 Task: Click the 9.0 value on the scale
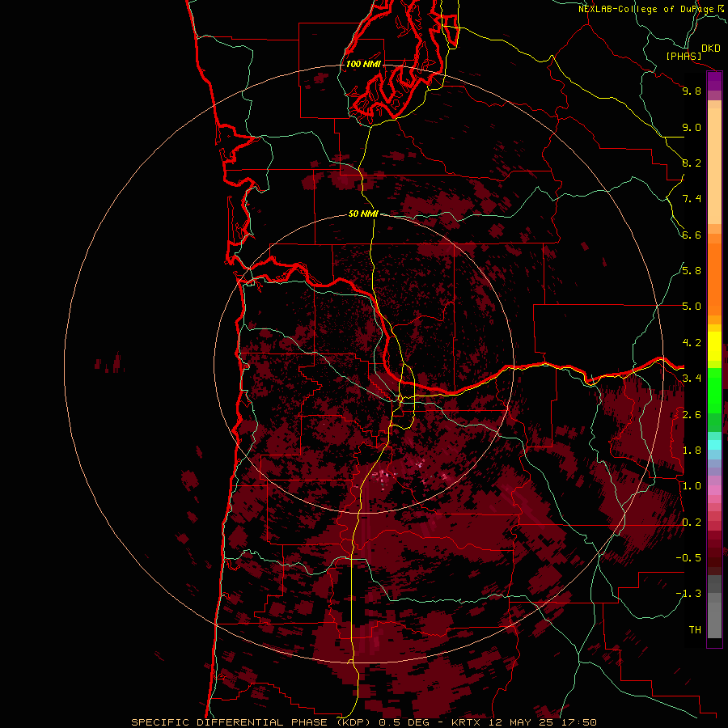(692, 127)
